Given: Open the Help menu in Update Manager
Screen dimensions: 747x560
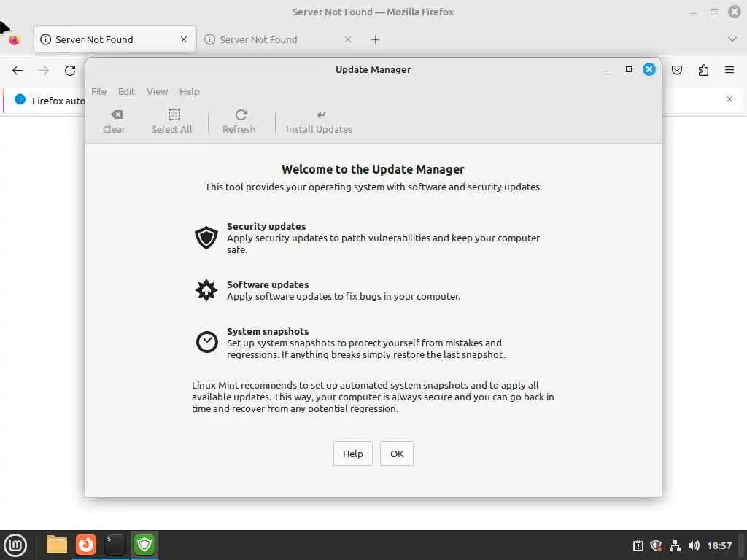Looking at the screenshot, I should pos(189,91).
